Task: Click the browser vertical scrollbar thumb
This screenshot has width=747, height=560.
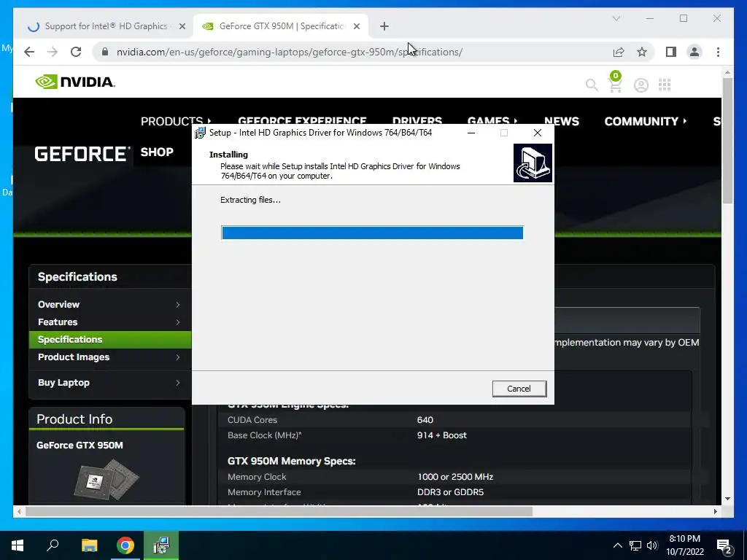Action: point(727,141)
